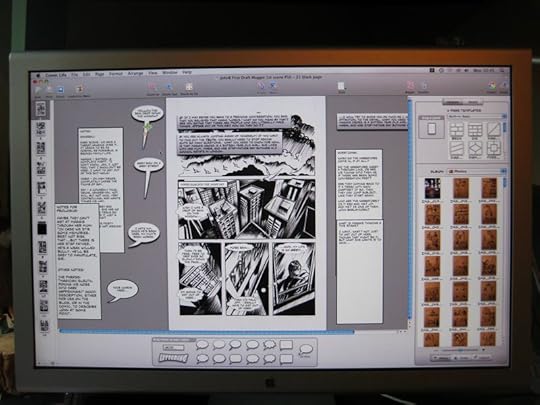Click the horizontal blue scrollbar under the canvas
The height and width of the screenshot is (405, 540).
point(207,332)
